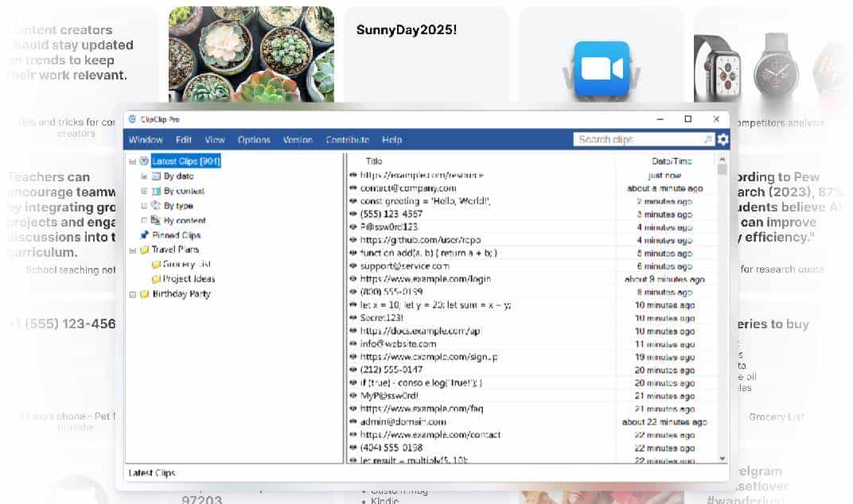
Task: Click eye icon for (404) 555 0198 clip
Action: point(353,448)
